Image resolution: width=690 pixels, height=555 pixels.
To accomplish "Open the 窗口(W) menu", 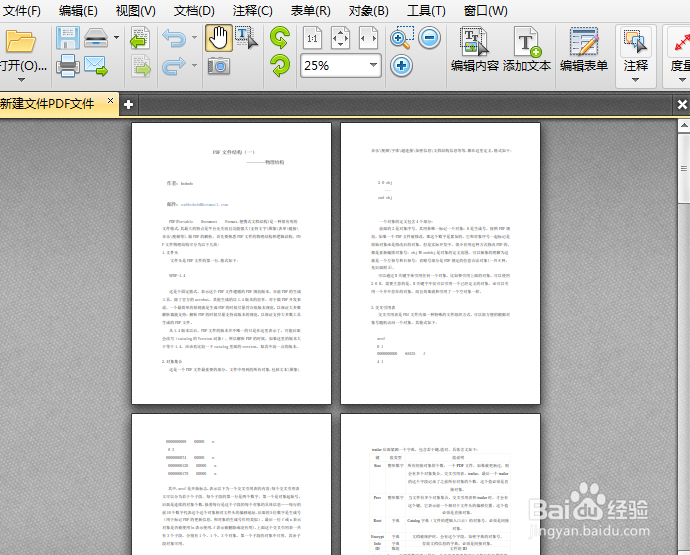I will [x=485, y=11].
